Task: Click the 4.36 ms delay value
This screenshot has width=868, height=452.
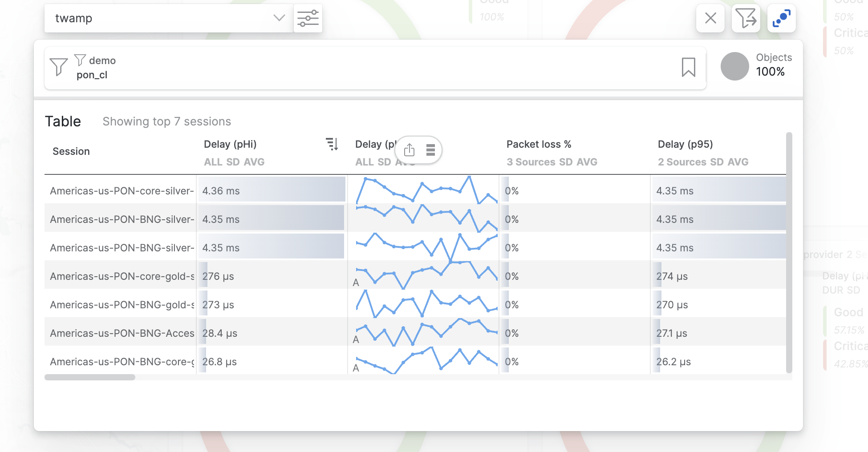Action: 221,191
